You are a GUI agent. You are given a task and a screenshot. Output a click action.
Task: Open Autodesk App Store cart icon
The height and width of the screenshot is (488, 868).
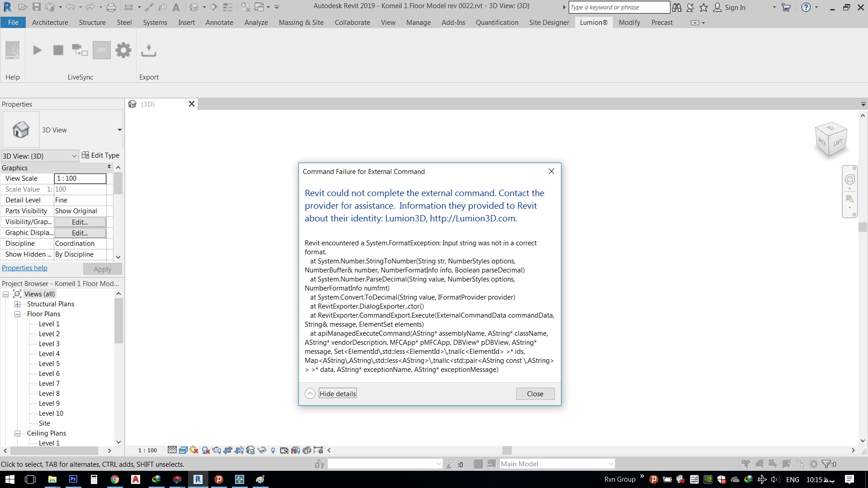(x=786, y=7)
